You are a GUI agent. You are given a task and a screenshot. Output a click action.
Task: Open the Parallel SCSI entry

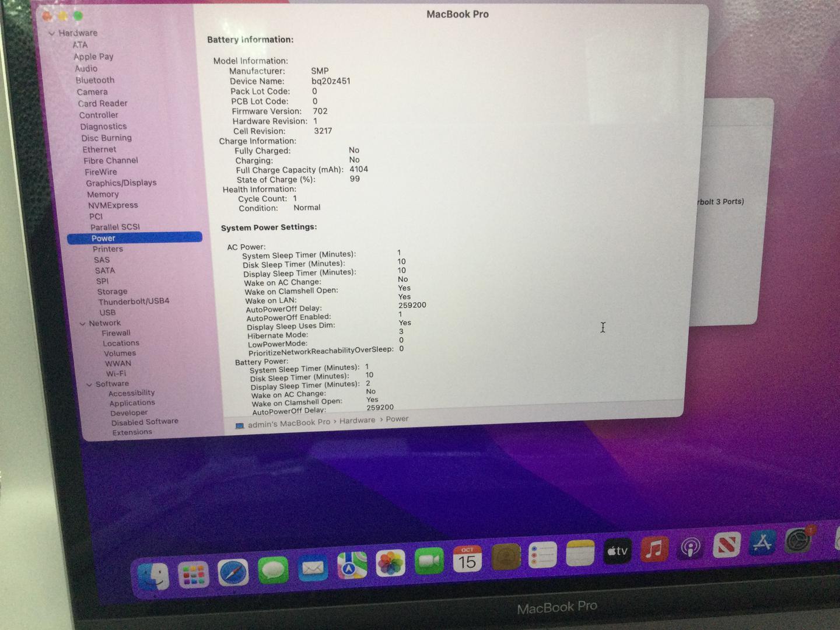click(x=115, y=227)
